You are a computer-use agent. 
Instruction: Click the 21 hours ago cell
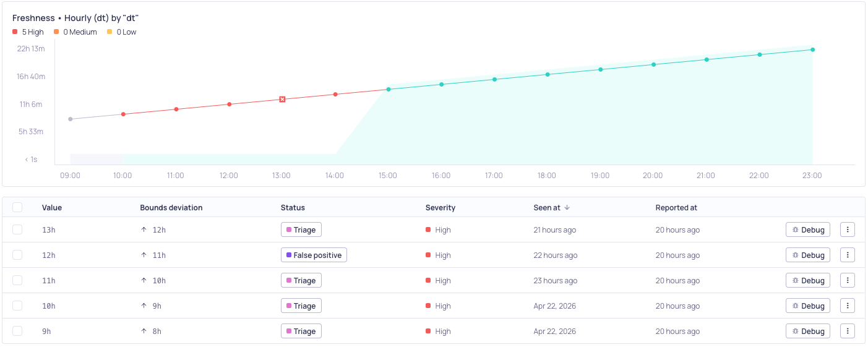[x=554, y=230]
